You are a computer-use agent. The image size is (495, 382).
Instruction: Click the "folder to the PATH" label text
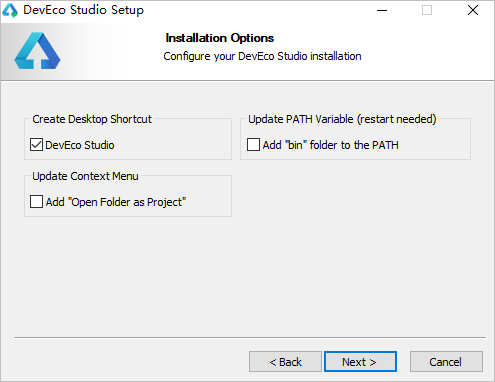click(354, 145)
